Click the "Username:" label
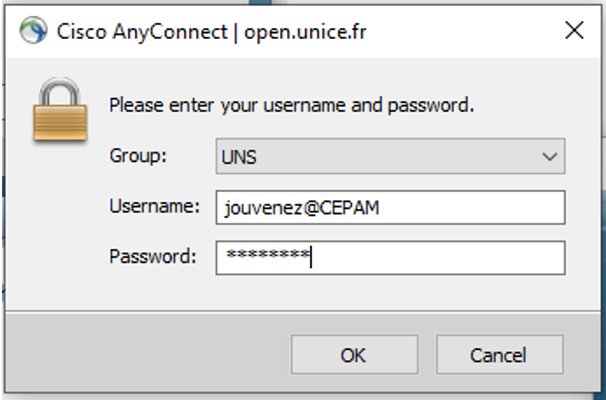 point(155,206)
